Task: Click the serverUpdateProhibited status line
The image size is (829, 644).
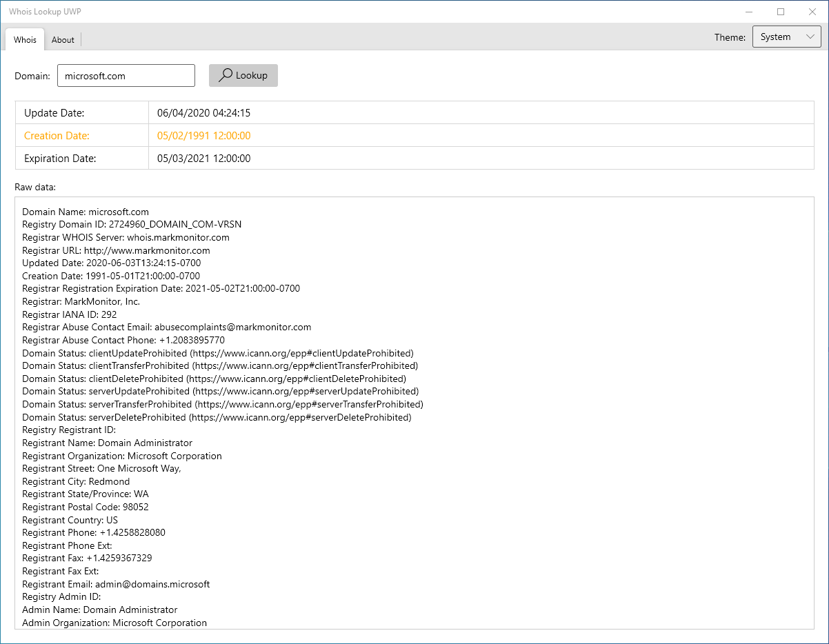Action: point(220,391)
